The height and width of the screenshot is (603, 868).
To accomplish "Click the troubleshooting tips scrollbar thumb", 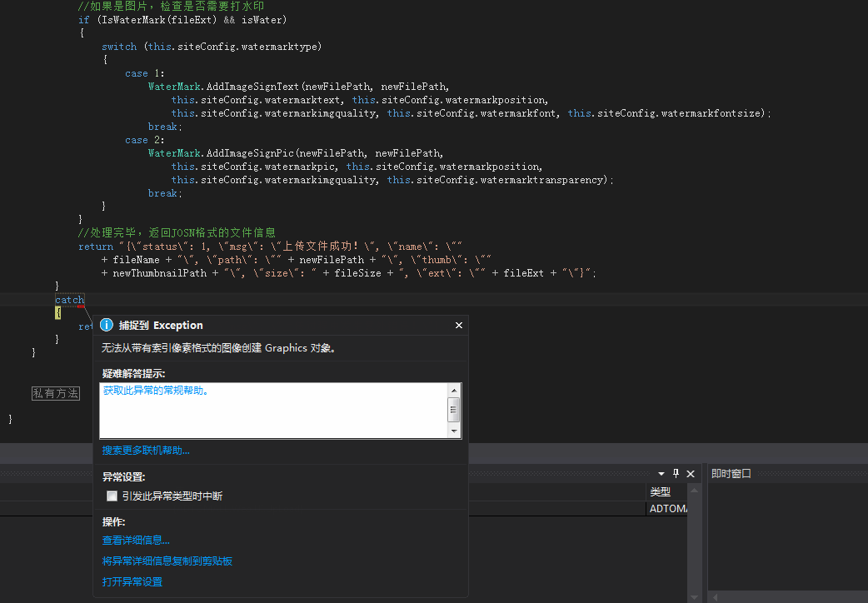I will click(x=454, y=408).
